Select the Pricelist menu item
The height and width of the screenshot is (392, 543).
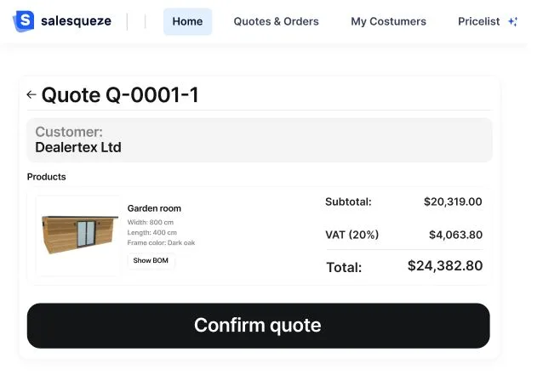coord(478,21)
